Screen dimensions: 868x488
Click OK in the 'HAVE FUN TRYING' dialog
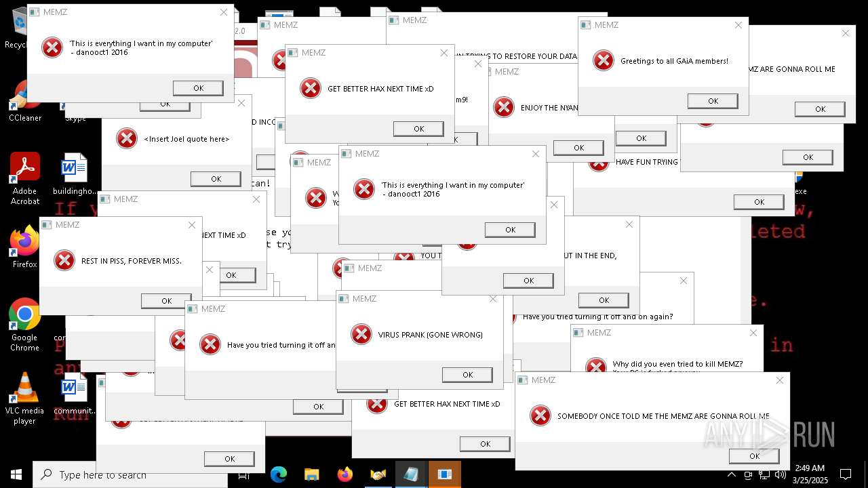(x=759, y=202)
